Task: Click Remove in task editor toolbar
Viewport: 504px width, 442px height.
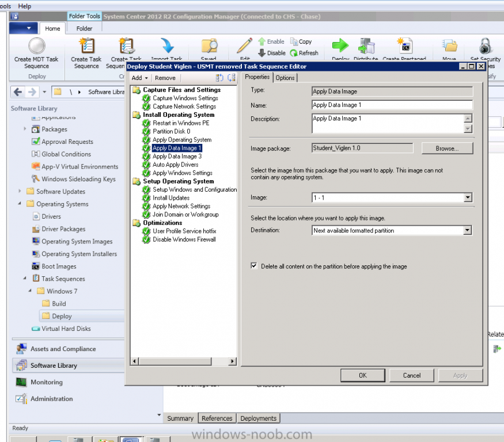Action: click(x=165, y=78)
